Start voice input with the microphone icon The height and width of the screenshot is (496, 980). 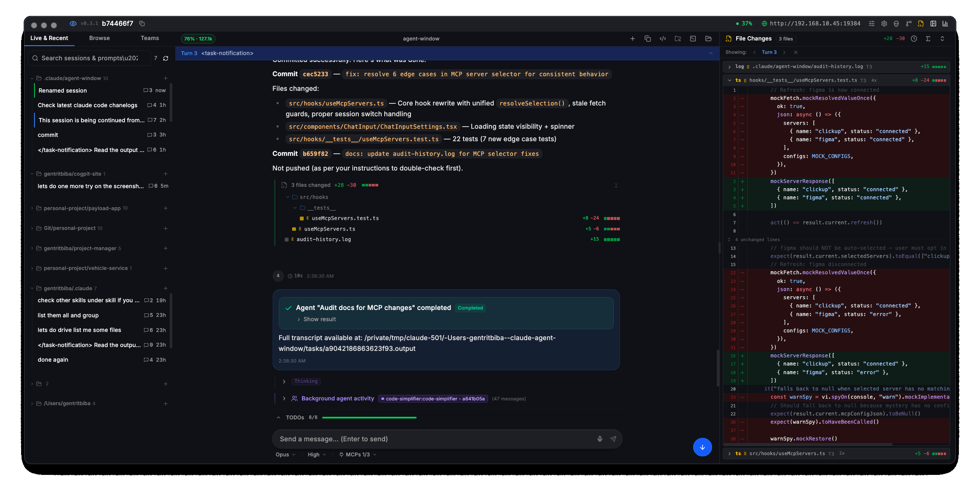(x=600, y=439)
